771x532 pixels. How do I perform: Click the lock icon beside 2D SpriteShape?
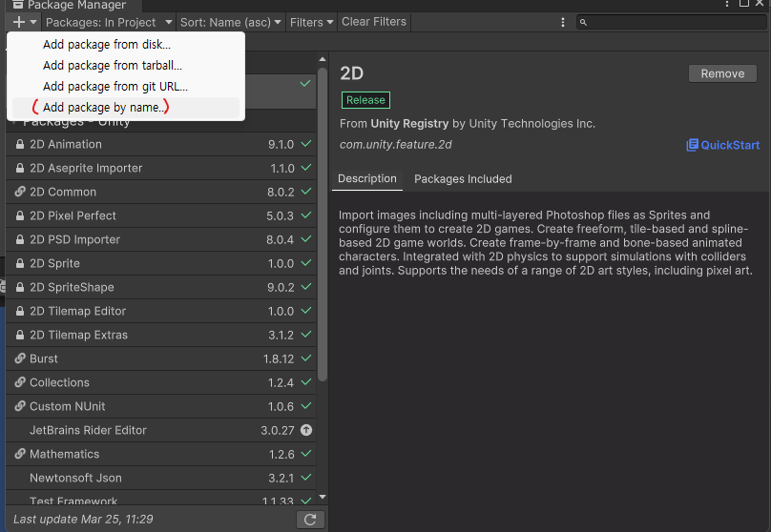click(20, 287)
